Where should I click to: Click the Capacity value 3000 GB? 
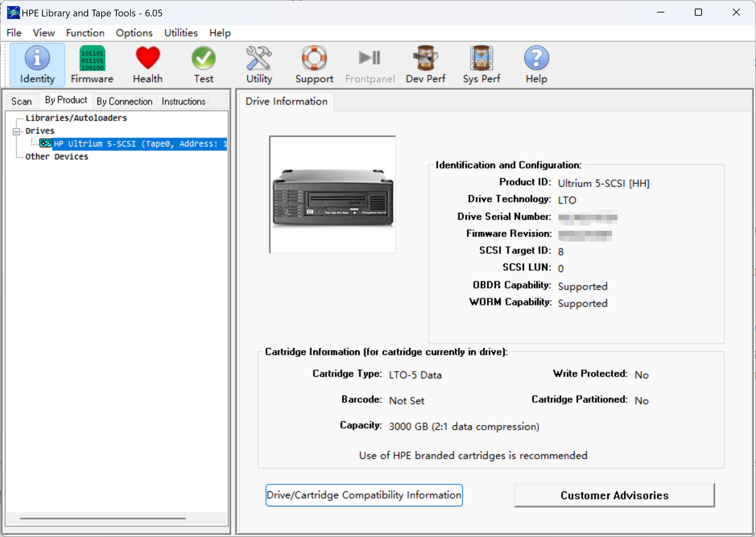tap(464, 426)
